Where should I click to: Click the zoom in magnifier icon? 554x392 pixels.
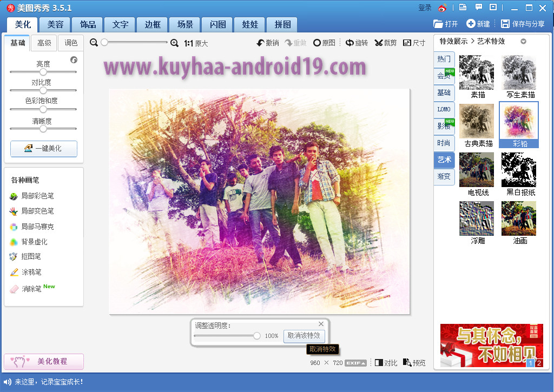(174, 43)
